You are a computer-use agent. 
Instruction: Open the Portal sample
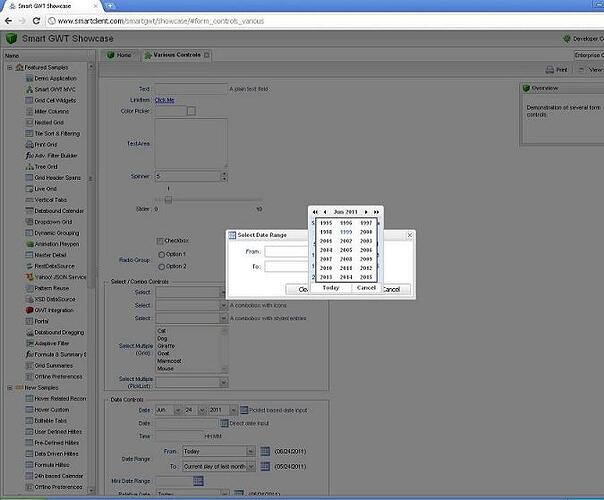point(42,321)
